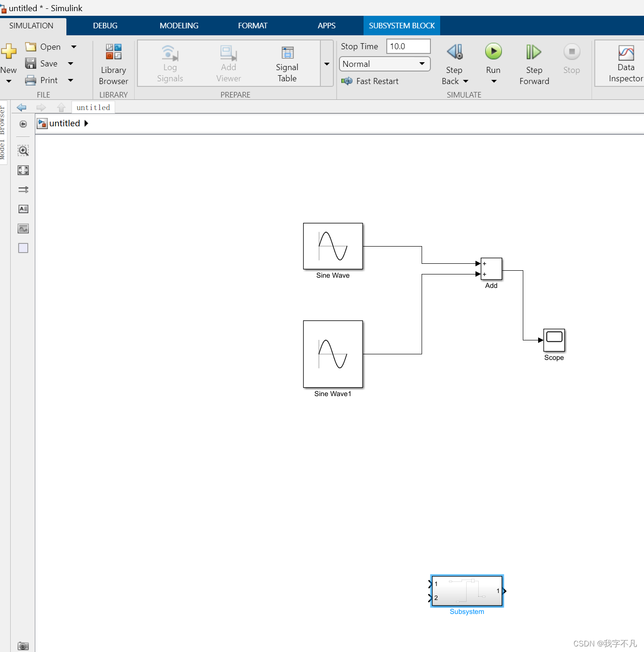Switch to the MODELING tab
The width and height of the screenshot is (644, 652).
coord(179,26)
